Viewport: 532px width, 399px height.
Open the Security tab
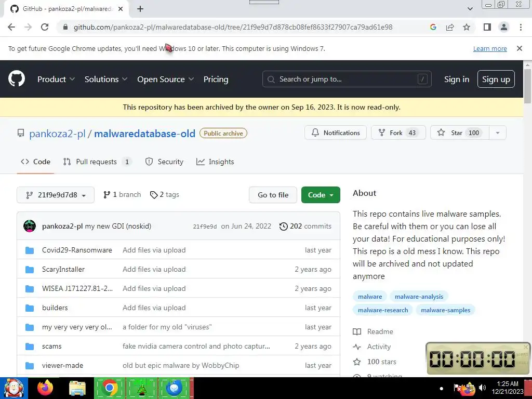tap(165, 162)
